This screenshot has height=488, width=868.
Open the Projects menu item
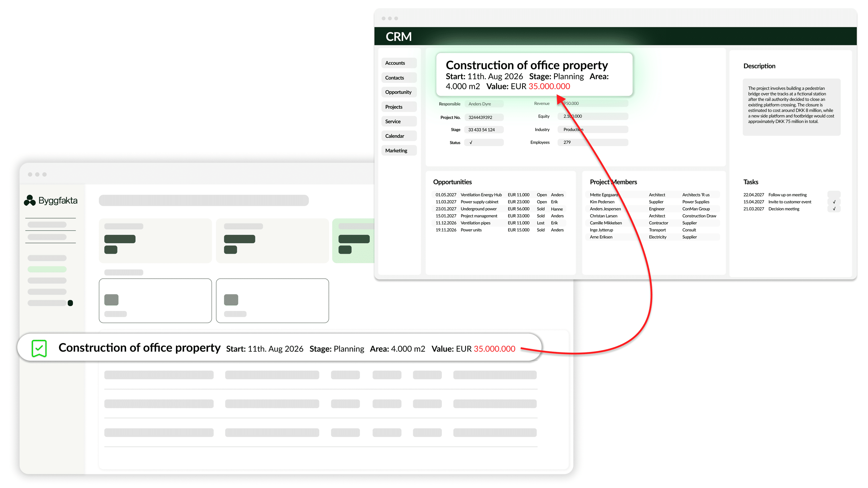pyautogui.click(x=399, y=107)
